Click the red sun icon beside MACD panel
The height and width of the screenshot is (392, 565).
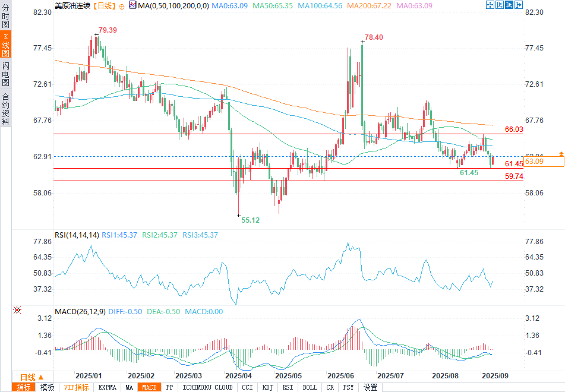pos(17,310)
